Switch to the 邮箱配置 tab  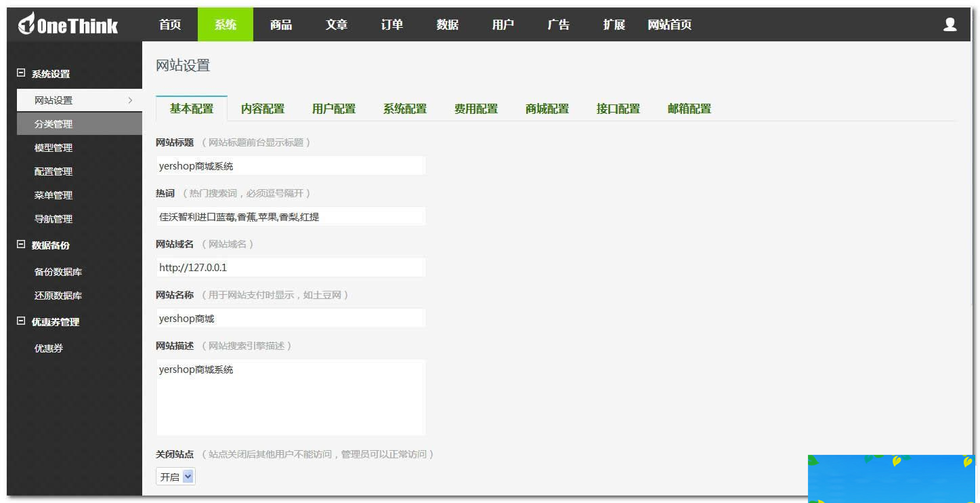(688, 108)
